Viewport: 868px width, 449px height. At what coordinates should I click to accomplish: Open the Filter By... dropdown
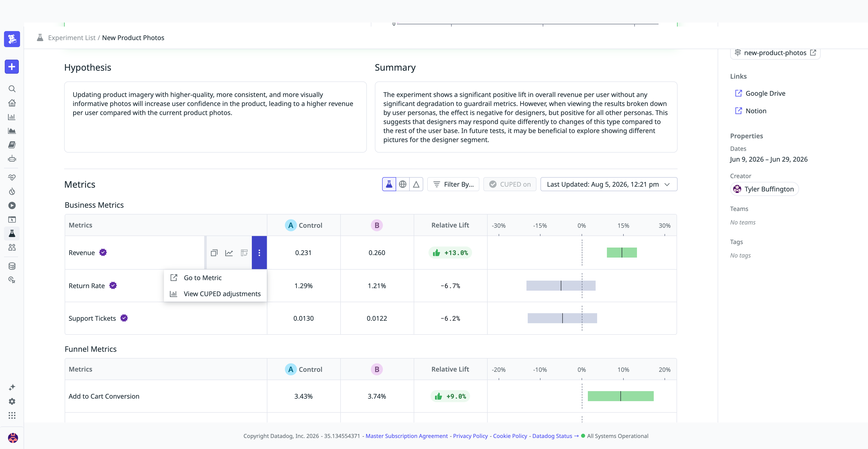tap(453, 184)
